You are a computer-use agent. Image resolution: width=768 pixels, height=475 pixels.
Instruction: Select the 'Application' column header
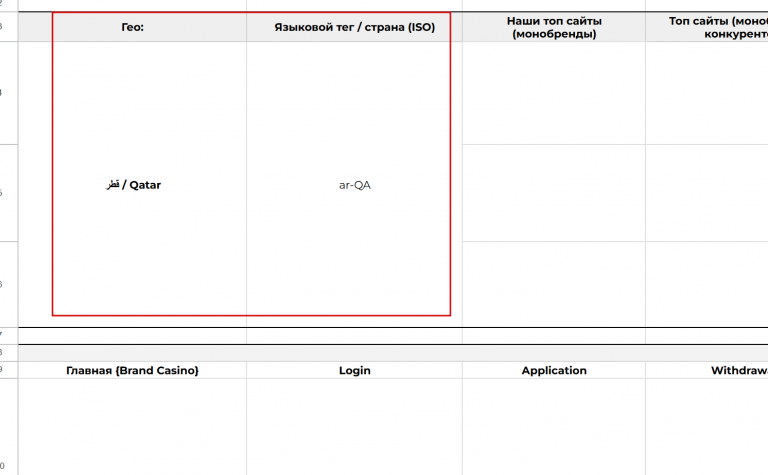(x=554, y=370)
